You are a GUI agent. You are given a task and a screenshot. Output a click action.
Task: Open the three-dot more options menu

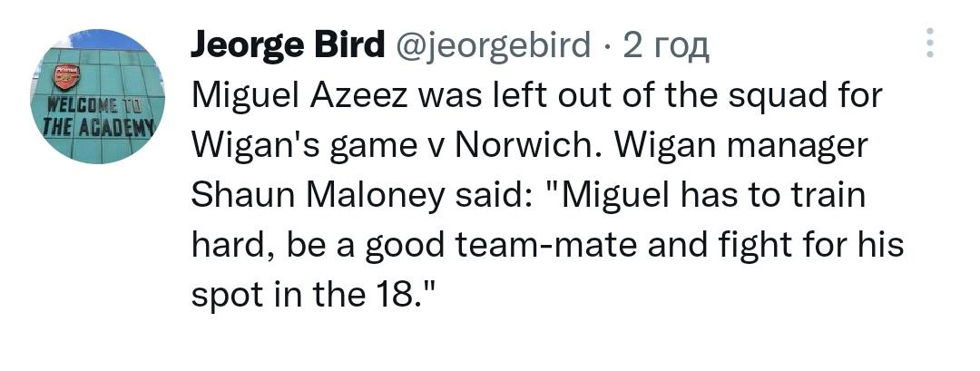[x=928, y=41]
